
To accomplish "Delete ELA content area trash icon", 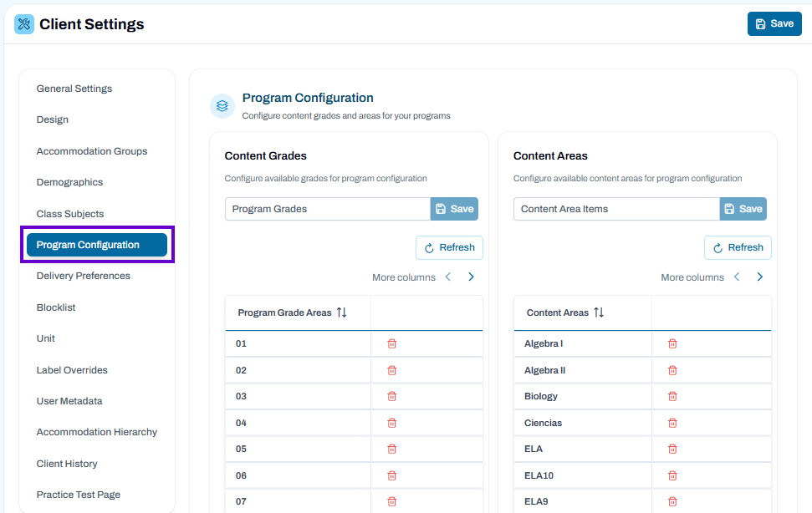I will coord(672,449).
